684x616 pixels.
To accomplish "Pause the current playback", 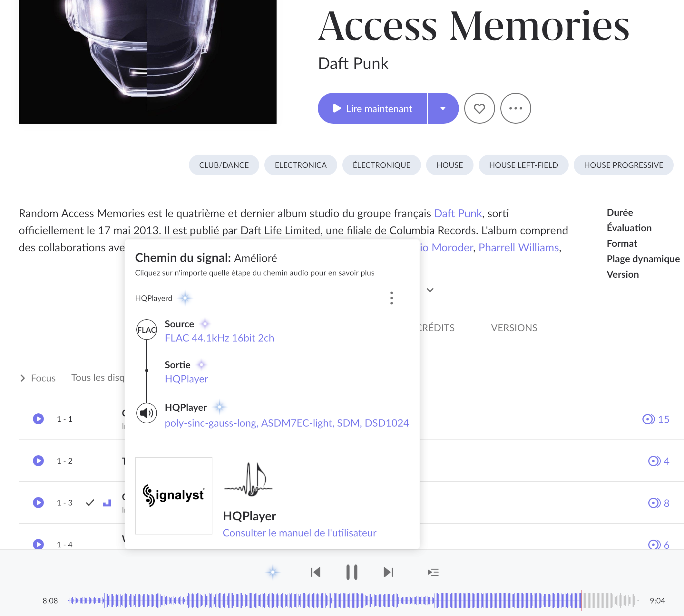I will (x=352, y=572).
